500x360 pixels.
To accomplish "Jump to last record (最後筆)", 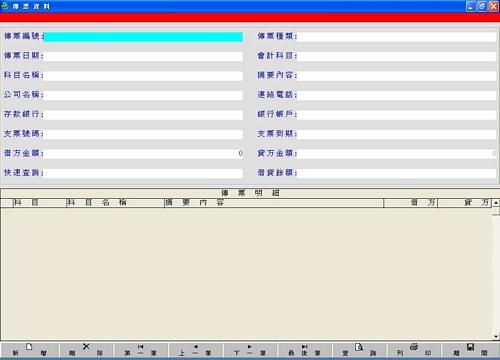I will pos(304,350).
